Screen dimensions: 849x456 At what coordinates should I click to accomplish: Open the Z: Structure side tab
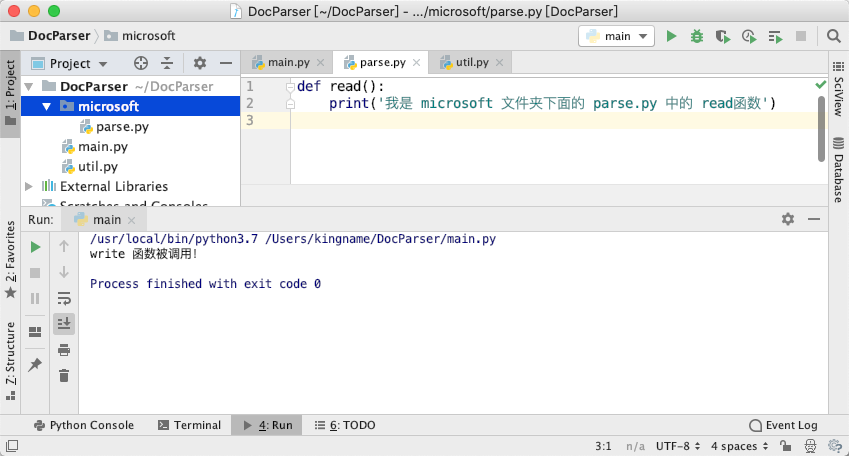point(10,361)
